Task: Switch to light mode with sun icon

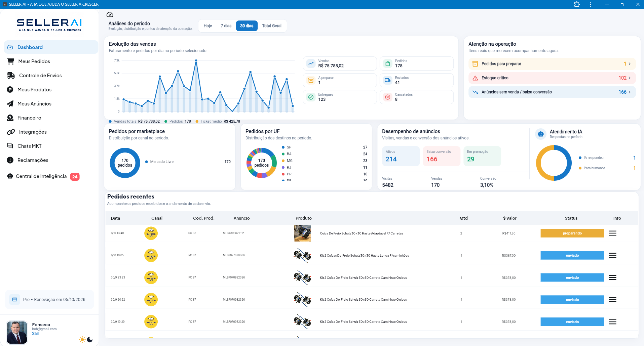Action: click(82, 340)
